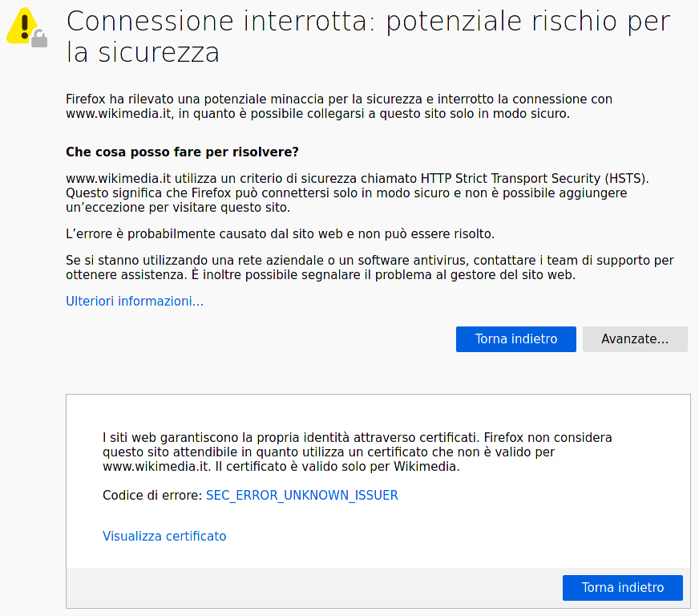Click the yellow warning triangle icon
Image resolution: width=699 pixels, height=616 pixels.
tap(22, 23)
